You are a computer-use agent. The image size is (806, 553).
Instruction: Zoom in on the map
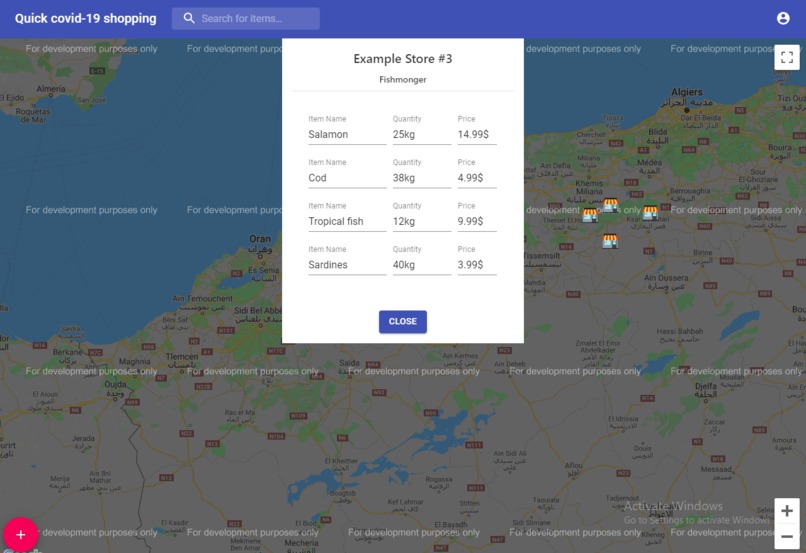787,511
